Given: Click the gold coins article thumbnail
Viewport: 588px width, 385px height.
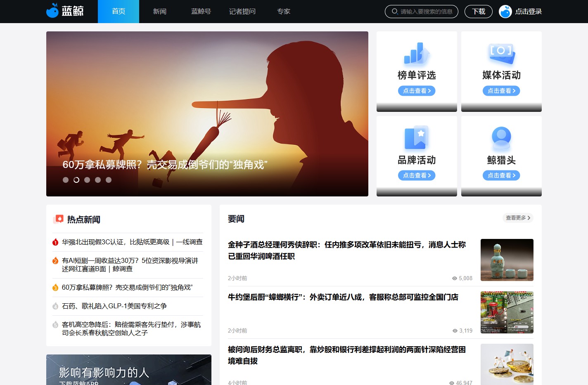Looking at the screenshot, I should [x=507, y=364].
